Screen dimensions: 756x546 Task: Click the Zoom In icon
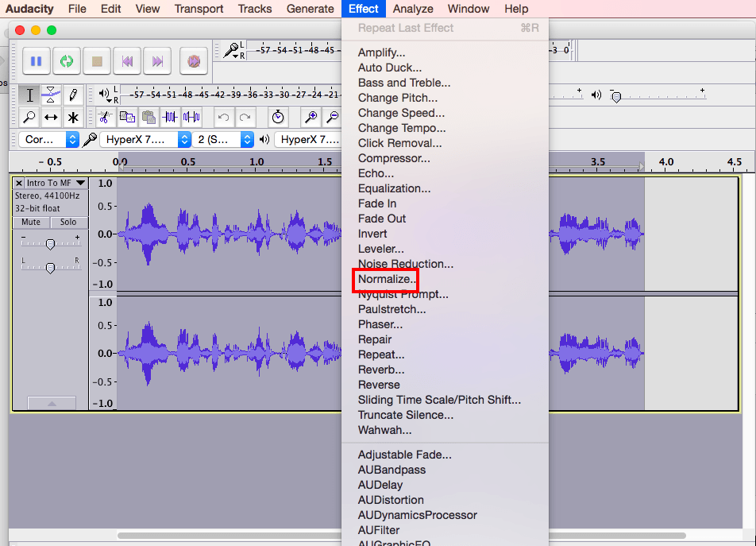click(x=311, y=117)
